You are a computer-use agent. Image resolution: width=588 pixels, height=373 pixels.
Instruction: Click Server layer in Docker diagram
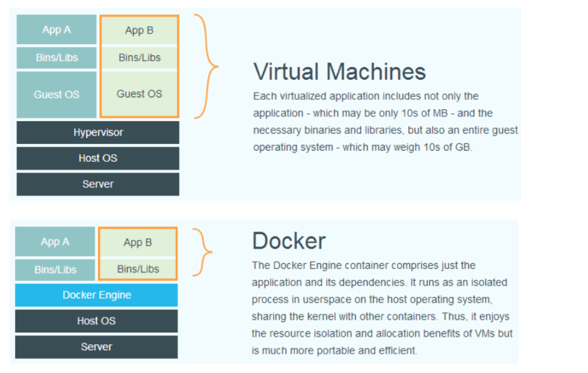[x=97, y=347]
